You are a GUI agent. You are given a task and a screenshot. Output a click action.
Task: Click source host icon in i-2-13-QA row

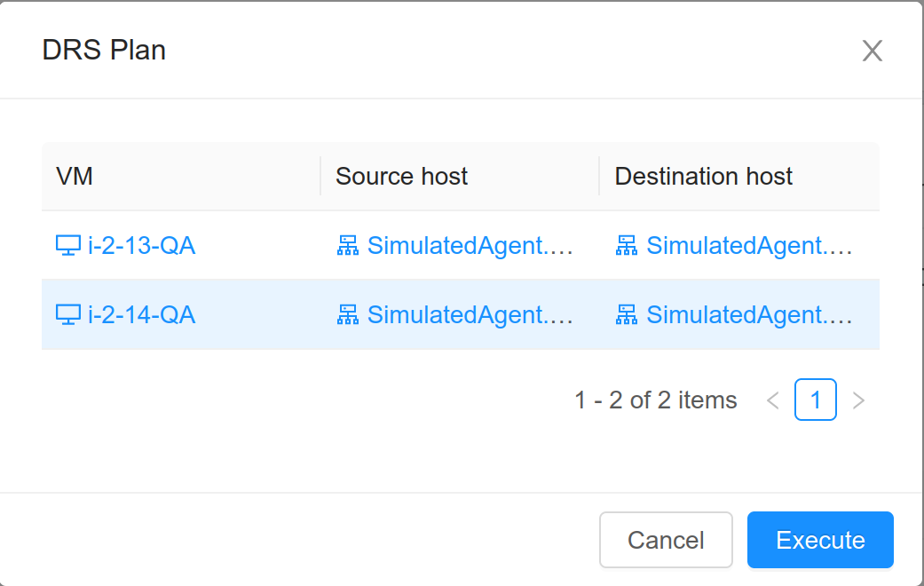pos(348,246)
